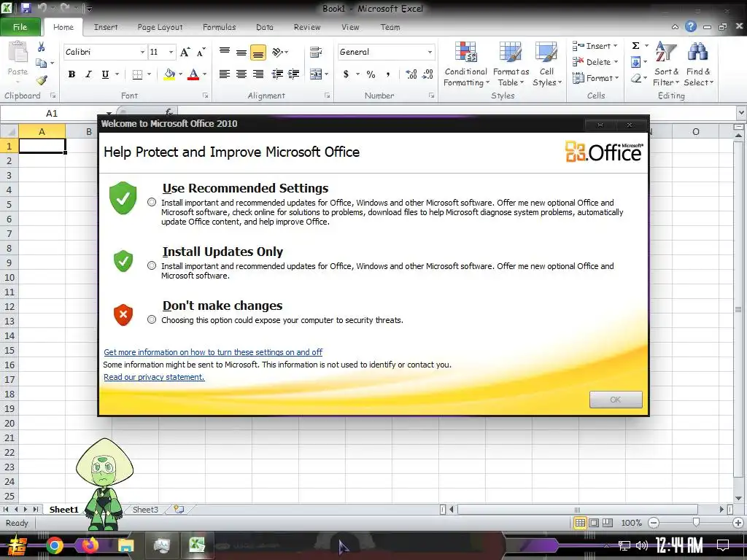
Task: Click the Zoom Out minus button
Action: coord(654,522)
